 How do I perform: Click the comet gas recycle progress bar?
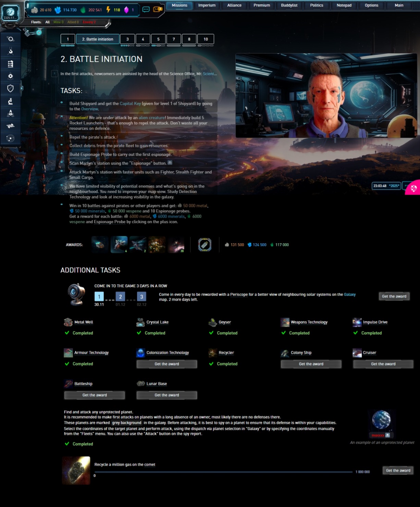pos(223,472)
